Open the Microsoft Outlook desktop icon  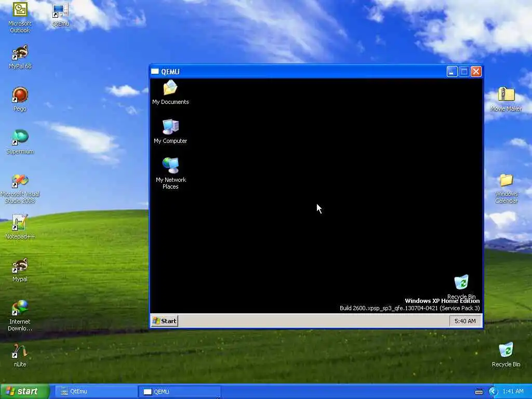(x=20, y=17)
